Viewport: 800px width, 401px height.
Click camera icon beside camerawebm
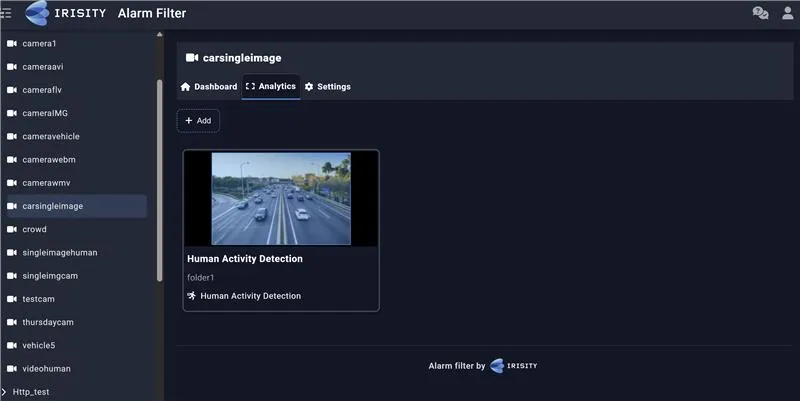[12, 160]
